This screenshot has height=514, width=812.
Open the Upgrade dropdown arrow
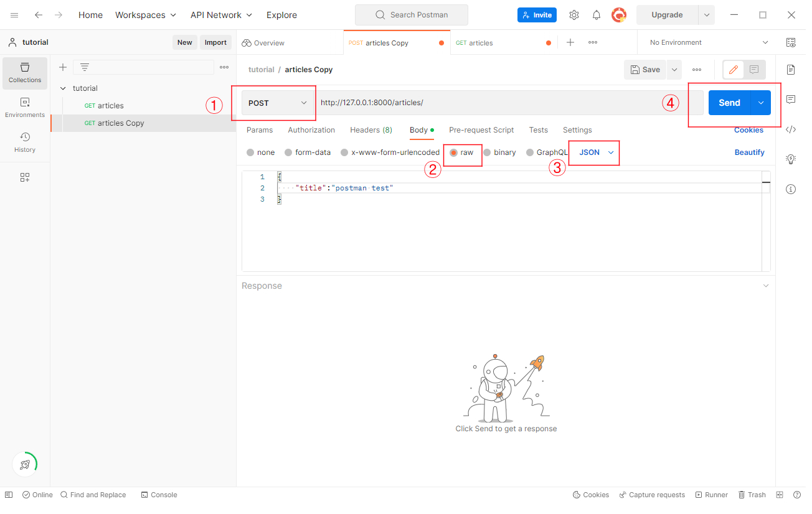(x=706, y=15)
